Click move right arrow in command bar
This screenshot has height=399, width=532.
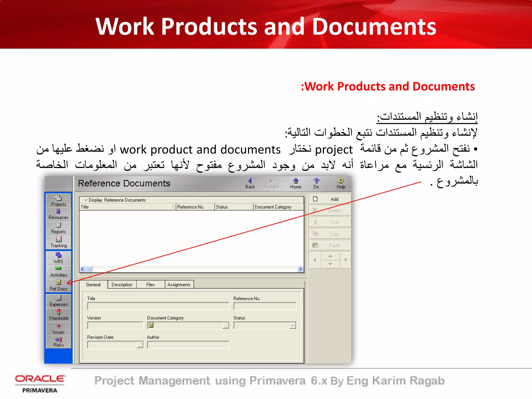pos(345,260)
